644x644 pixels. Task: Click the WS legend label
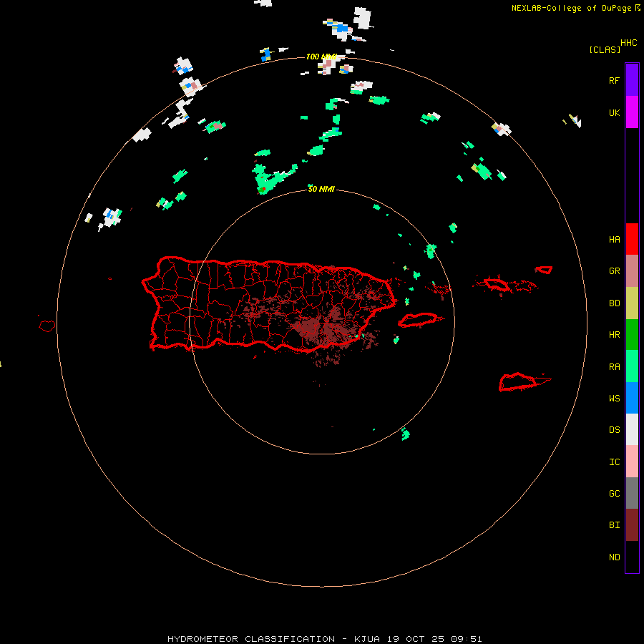tap(614, 399)
